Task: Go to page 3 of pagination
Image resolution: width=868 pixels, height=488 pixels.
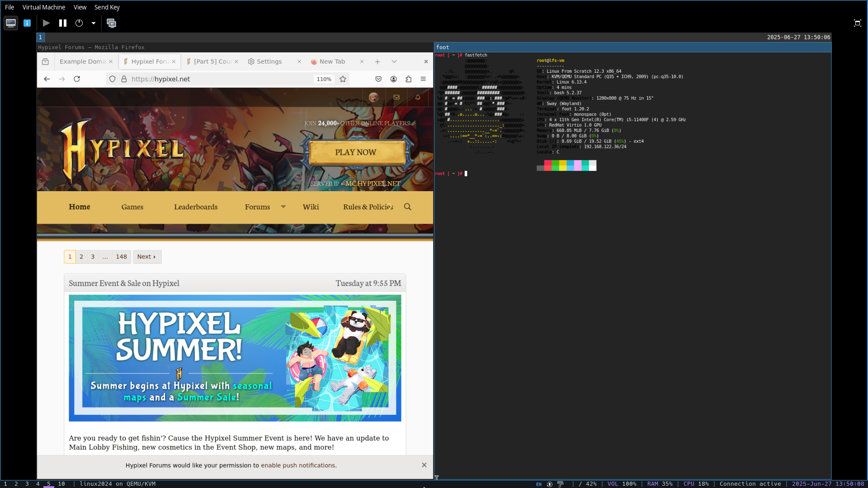Action: click(93, 257)
